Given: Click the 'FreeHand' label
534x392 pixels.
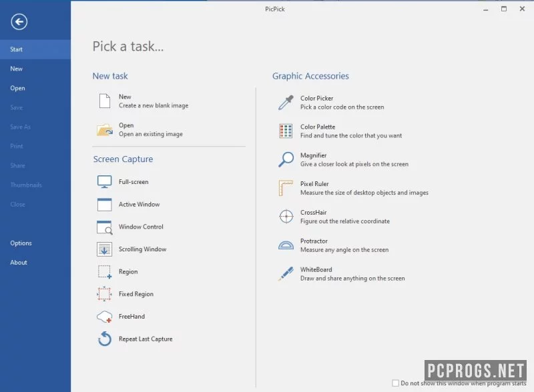Looking at the screenshot, I should tap(131, 317).
